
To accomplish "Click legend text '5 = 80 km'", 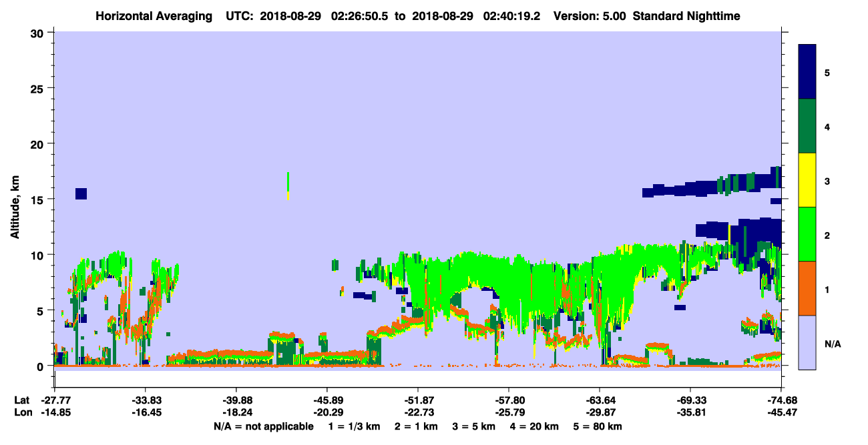I will coord(599,426).
